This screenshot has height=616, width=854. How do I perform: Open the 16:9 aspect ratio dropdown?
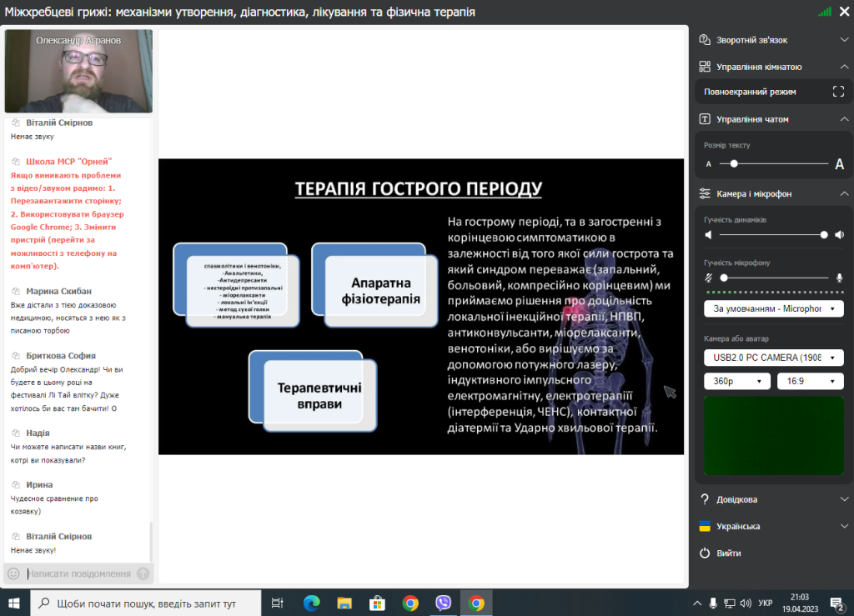pos(810,381)
